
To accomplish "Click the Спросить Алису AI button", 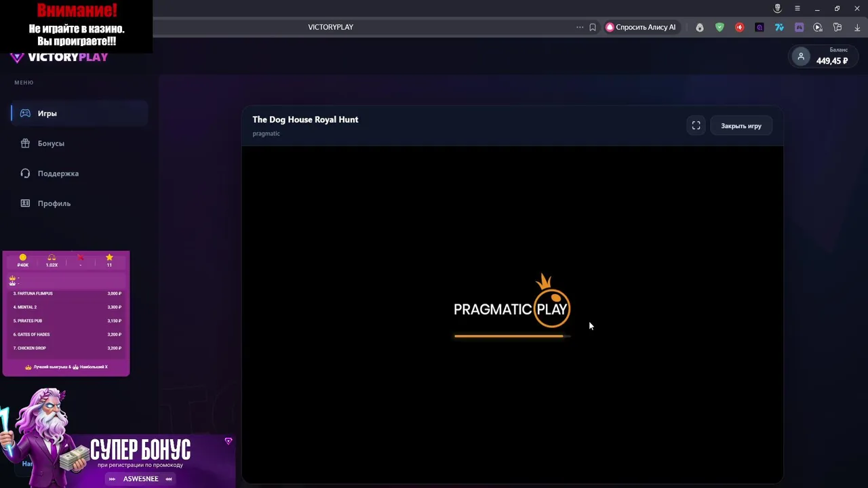I will [x=641, y=27].
